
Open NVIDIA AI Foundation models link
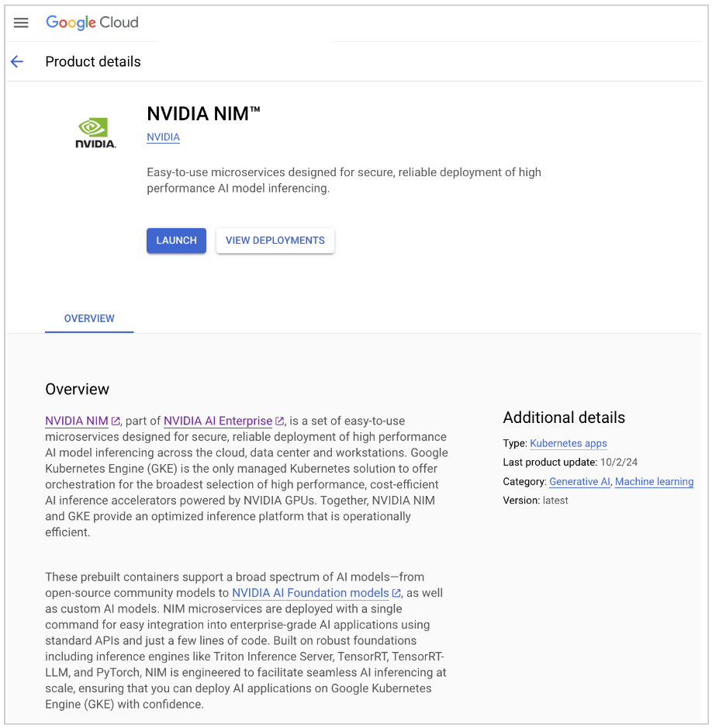[x=310, y=594]
